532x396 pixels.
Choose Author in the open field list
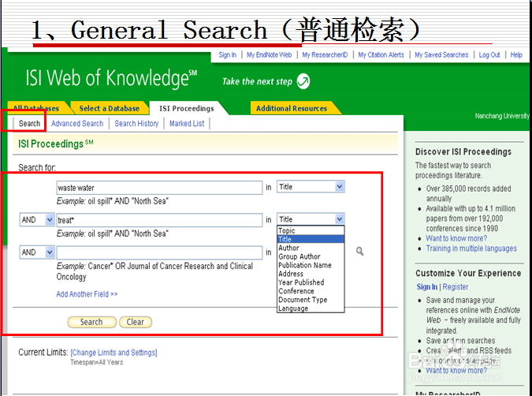(311, 248)
